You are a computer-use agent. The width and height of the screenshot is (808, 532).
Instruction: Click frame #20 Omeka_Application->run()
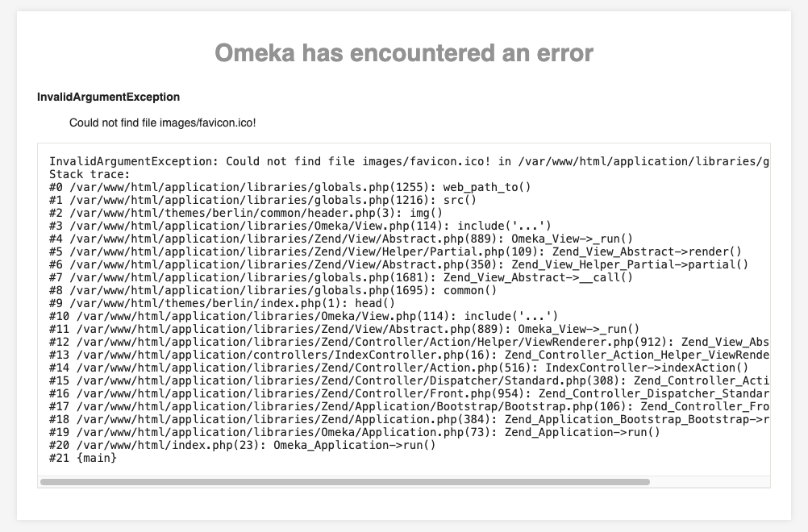(x=242, y=445)
